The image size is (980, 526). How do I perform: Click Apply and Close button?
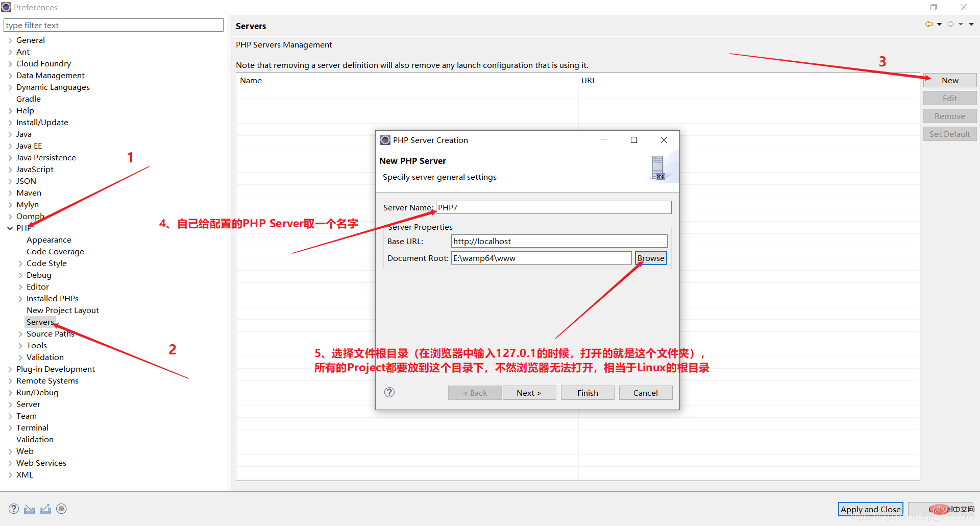click(871, 509)
